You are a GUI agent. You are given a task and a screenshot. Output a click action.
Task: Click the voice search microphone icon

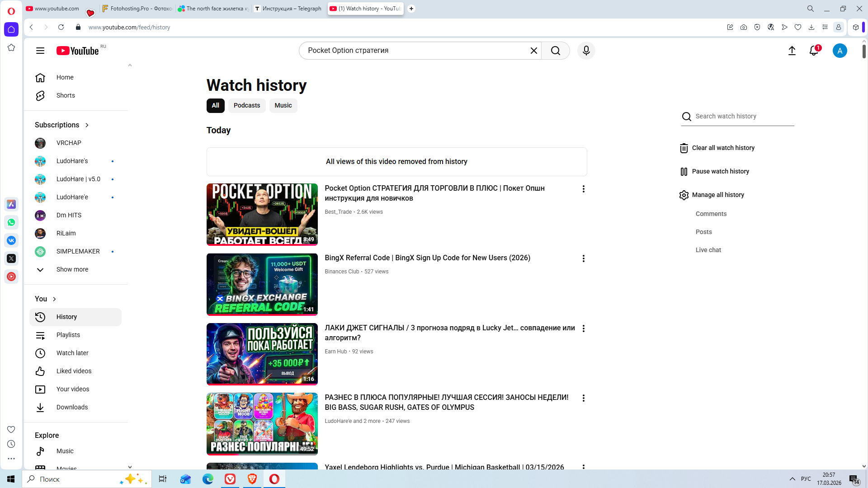pyautogui.click(x=586, y=51)
